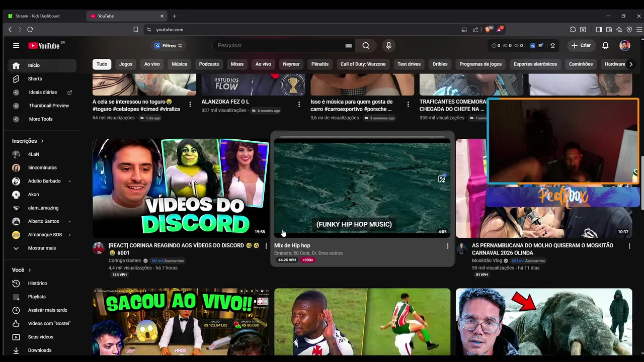This screenshot has width=644, height=362.
Task: Start voice search with the microphone
Action: pyautogui.click(x=388, y=46)
